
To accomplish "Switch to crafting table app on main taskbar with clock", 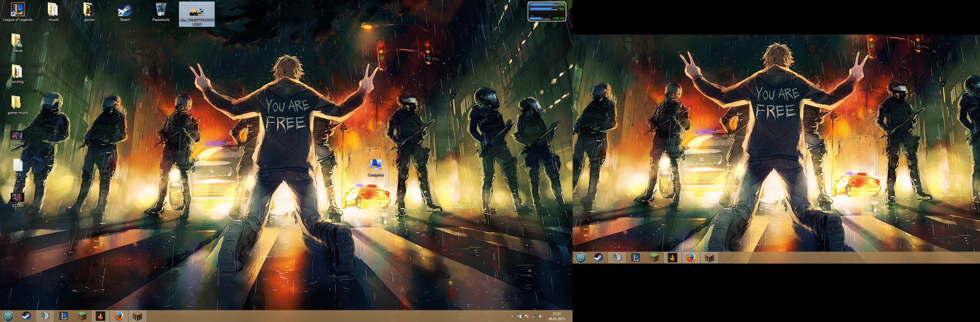I will [137, 316].
